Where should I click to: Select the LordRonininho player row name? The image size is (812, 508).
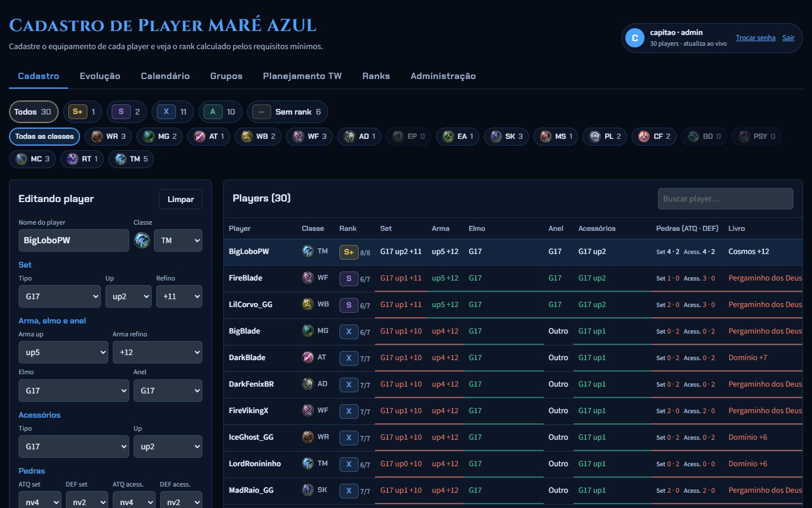pyautogui.click(x=255, y=464)
